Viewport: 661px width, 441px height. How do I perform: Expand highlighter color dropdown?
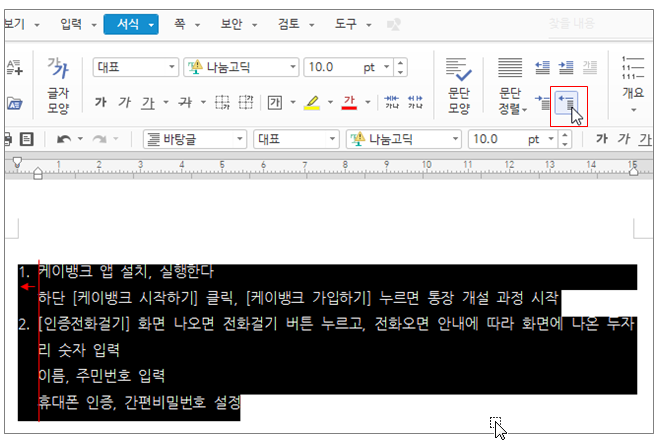click(x=330, y=102)
